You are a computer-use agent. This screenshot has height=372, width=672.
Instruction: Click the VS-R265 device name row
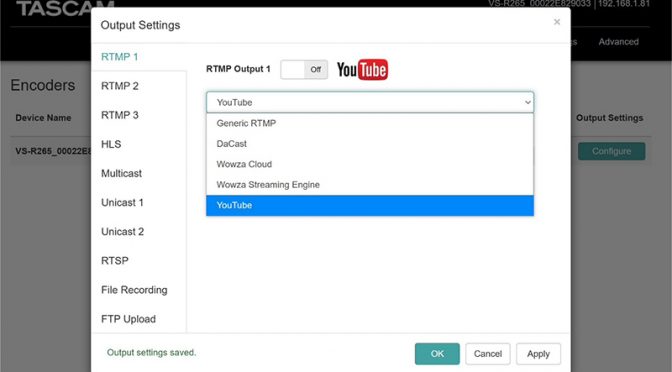[x=53, y=151]
